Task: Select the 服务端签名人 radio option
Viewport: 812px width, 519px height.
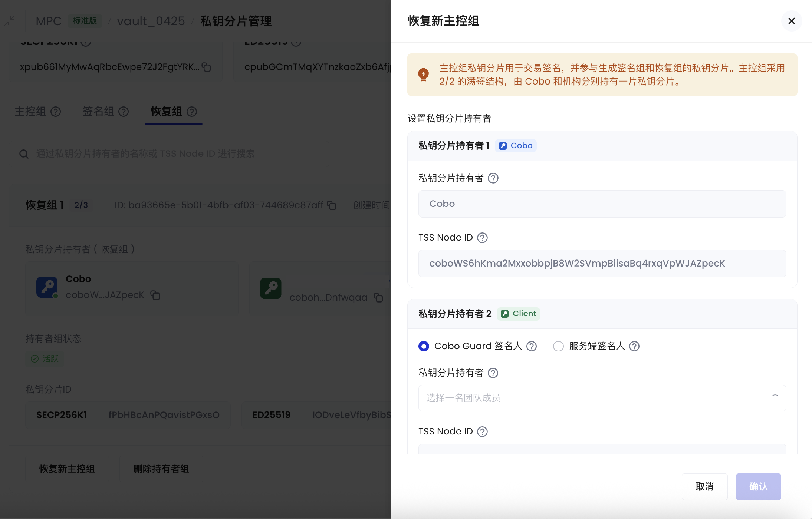Action: pos(558,346)
